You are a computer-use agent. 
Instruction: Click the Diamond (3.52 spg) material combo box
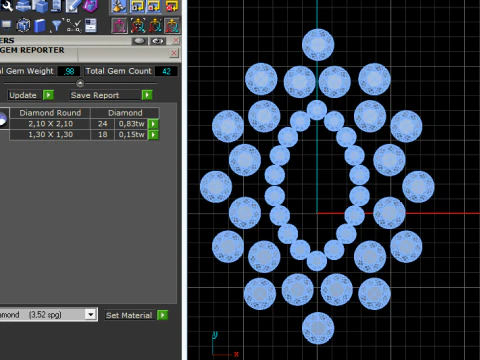[48, 315]
